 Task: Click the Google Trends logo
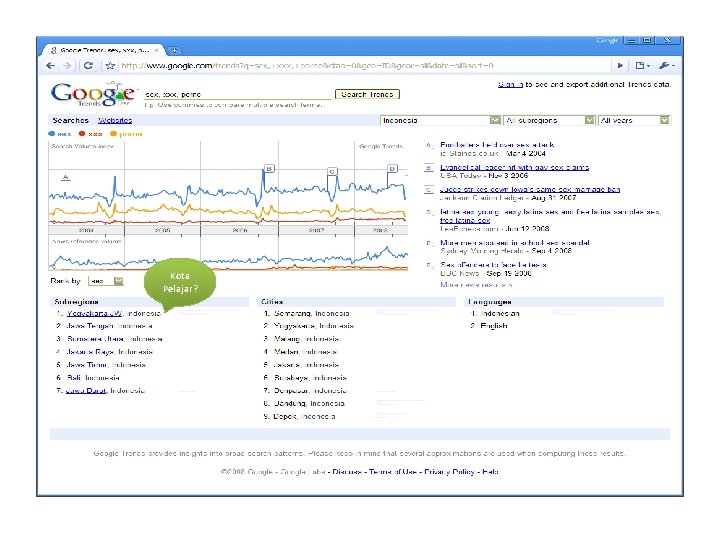pyautogui.click(x=93, y=94)
